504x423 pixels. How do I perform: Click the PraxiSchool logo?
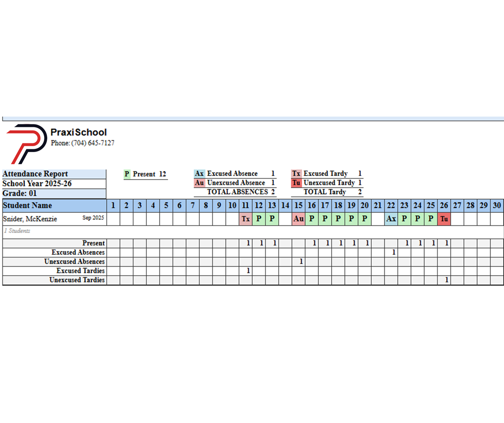click(26, 143)
